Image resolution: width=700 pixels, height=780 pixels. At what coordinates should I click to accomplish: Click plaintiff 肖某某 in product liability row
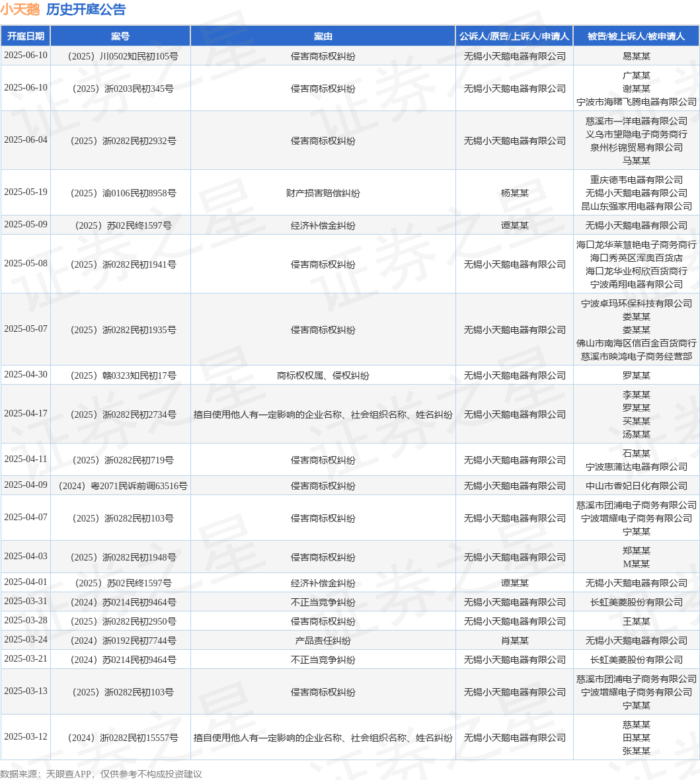(x=514, y=641)
